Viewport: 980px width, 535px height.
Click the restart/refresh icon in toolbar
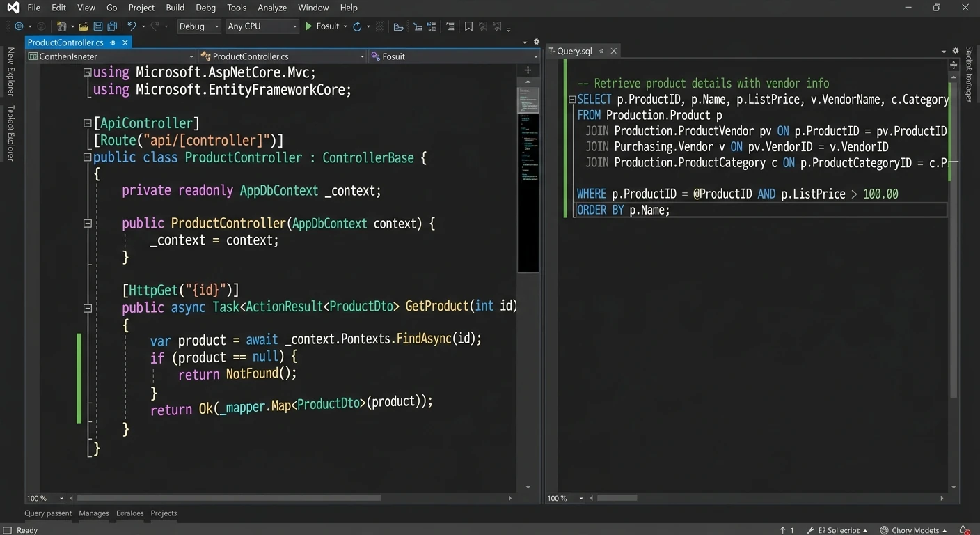(357, 26)
